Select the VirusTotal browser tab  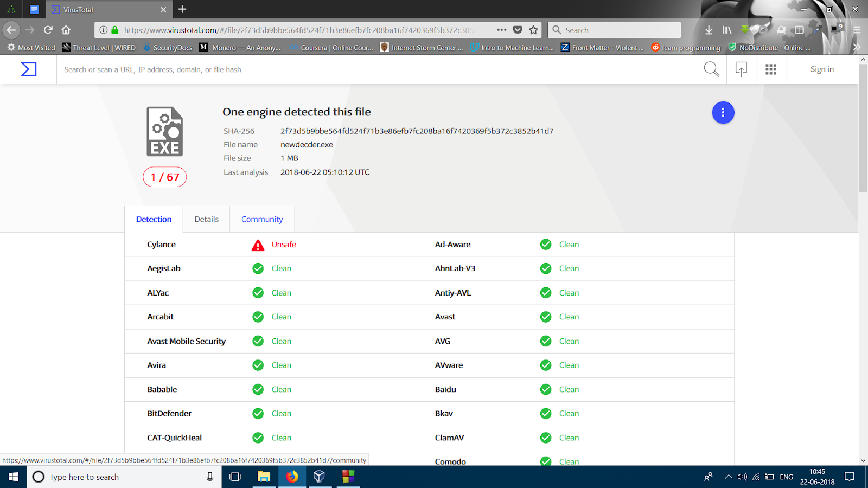[109, 9]
